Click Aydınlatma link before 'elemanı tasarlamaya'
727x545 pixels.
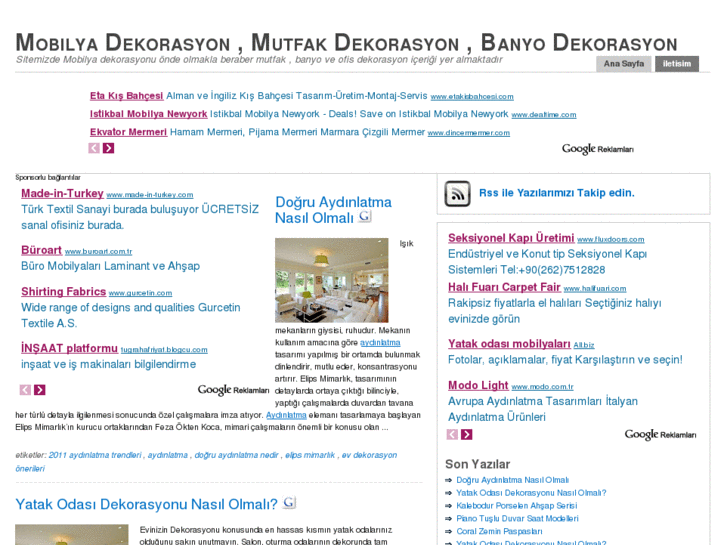click(x=286, y=415)
